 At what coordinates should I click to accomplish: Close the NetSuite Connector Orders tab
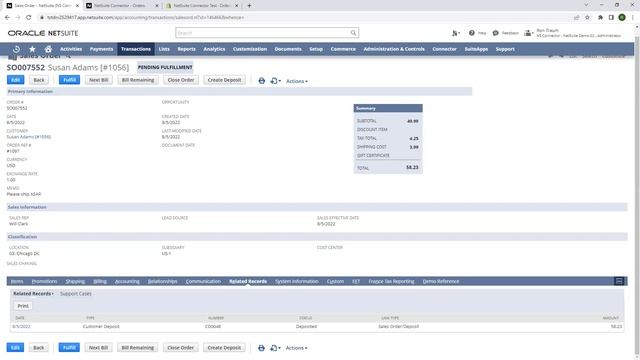tap(157, 6)
